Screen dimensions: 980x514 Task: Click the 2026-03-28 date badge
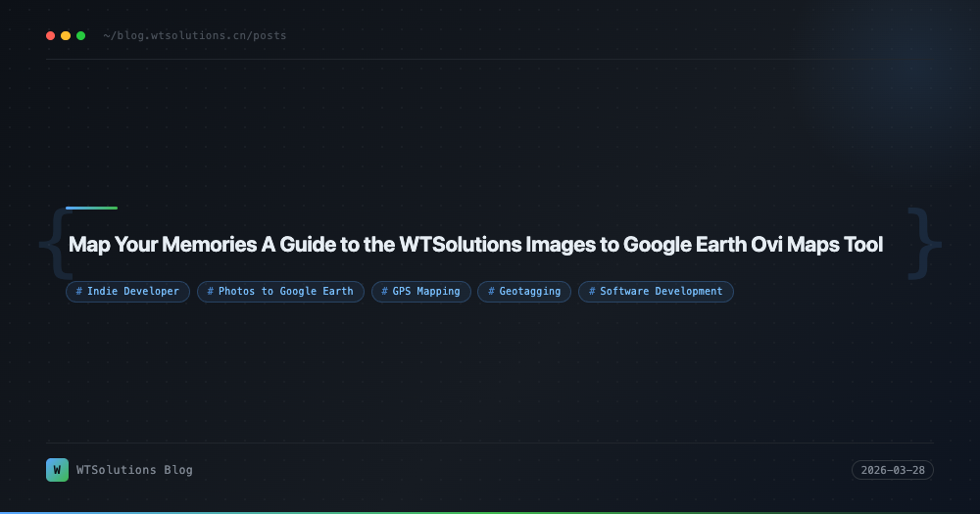(893, 470)
